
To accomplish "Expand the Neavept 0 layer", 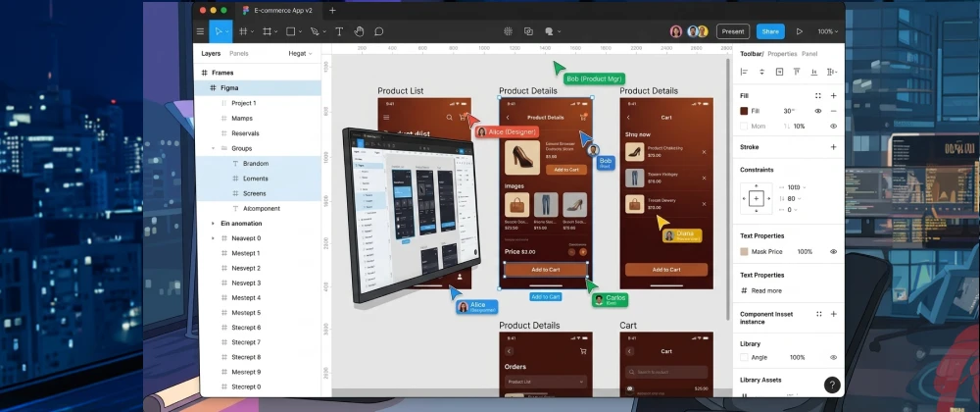I will tap(213, 238).
